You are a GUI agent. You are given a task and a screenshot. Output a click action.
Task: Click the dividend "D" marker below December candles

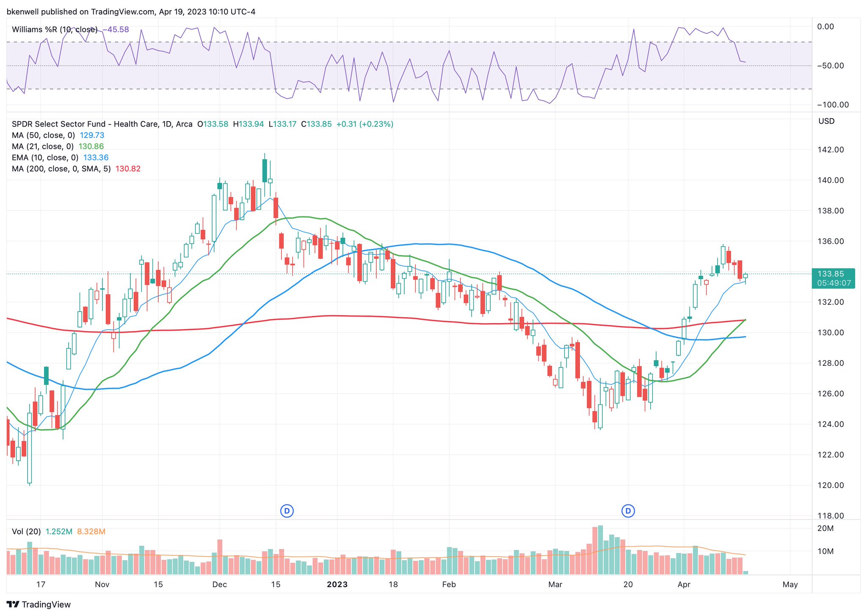[x=287, y=511]
